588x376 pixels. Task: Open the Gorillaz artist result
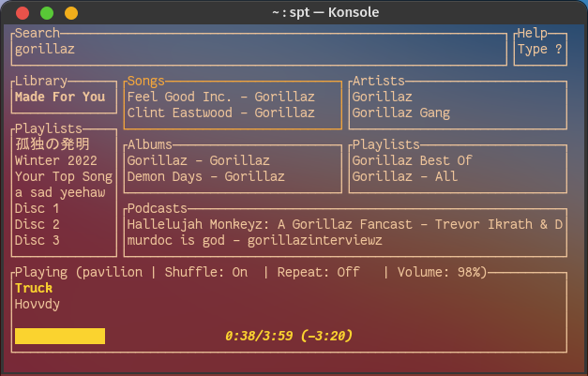[x=382, y=97]
